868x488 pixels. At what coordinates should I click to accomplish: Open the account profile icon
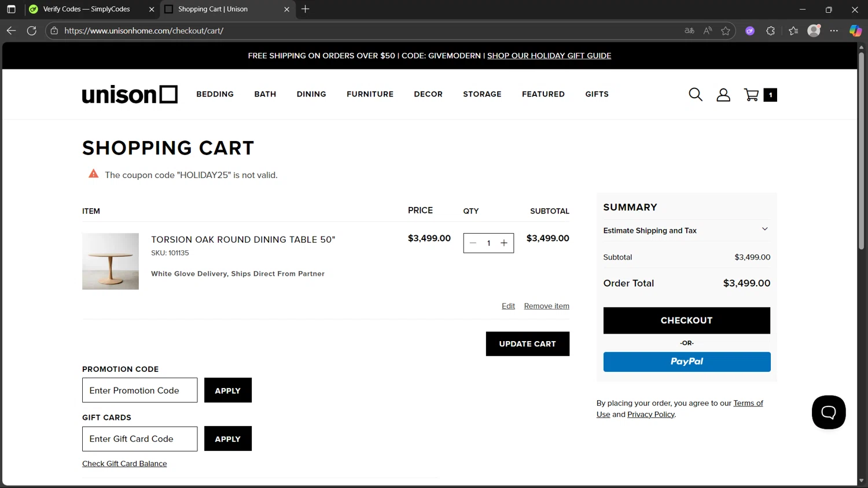pos(723,95)
